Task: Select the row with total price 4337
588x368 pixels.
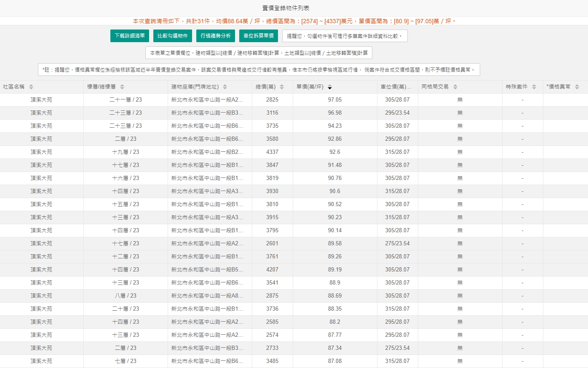Action: [272, 152]
